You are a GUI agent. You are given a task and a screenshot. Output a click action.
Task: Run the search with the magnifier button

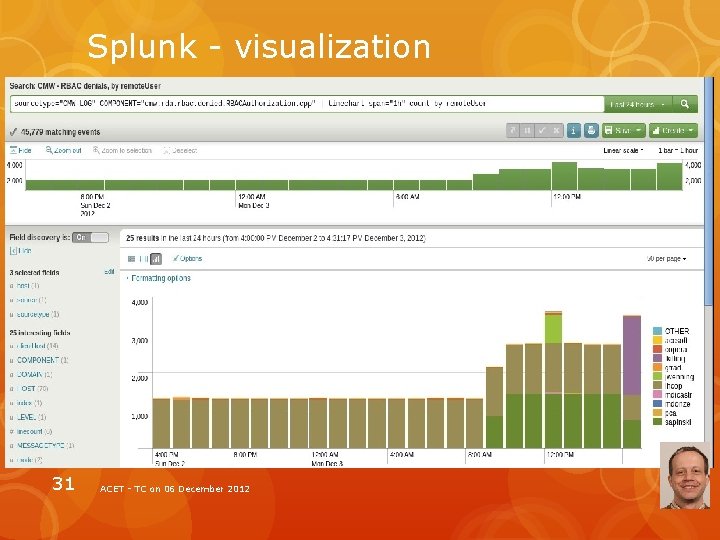(x=685, y=104)
